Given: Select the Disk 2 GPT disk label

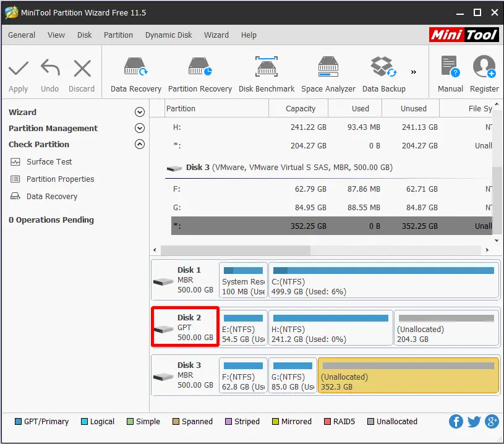Looking at the screenshot, I should 186,327.
